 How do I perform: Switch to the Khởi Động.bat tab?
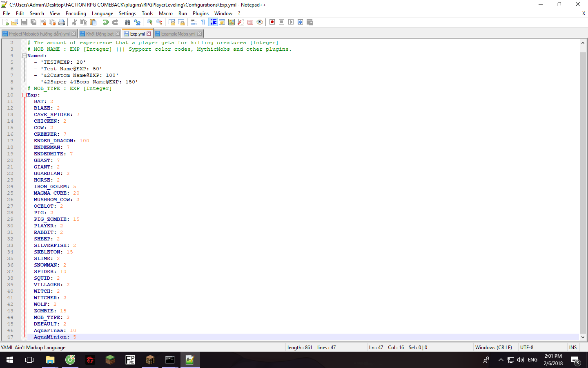click(100, 34)
